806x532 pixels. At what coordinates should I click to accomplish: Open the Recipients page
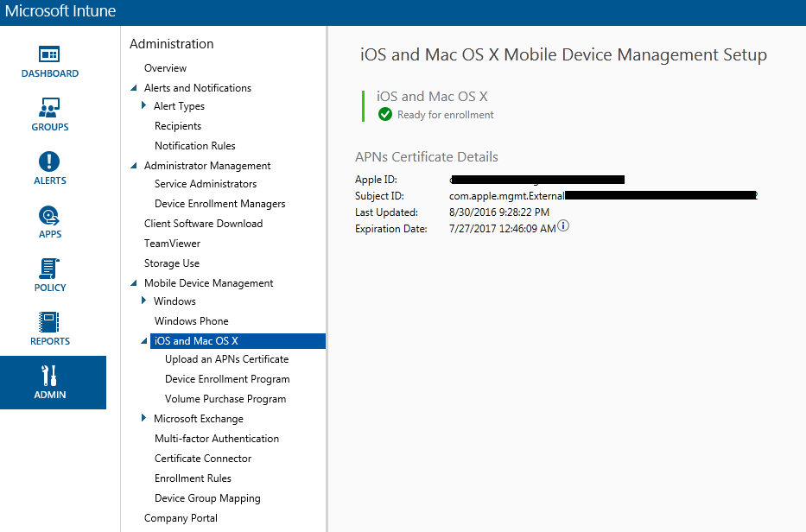pyautogui.click(x=178, y=126)
